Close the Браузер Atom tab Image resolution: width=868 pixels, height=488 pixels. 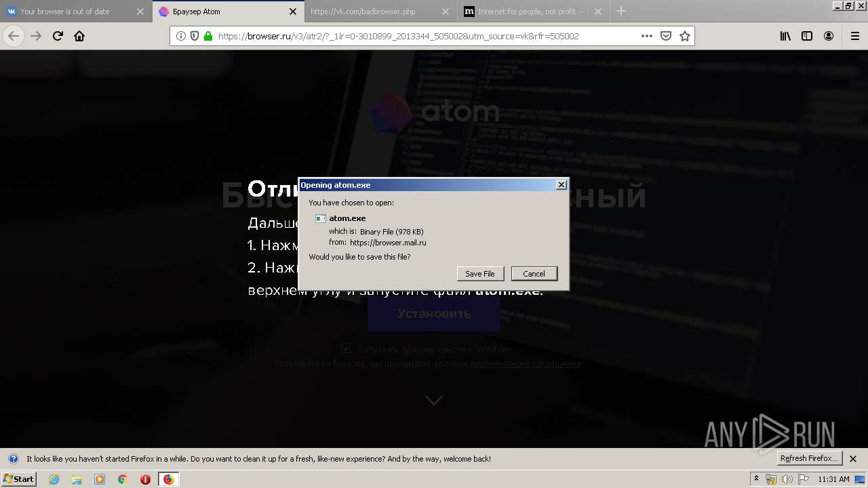pyautogui.click(x=293, y=12)
